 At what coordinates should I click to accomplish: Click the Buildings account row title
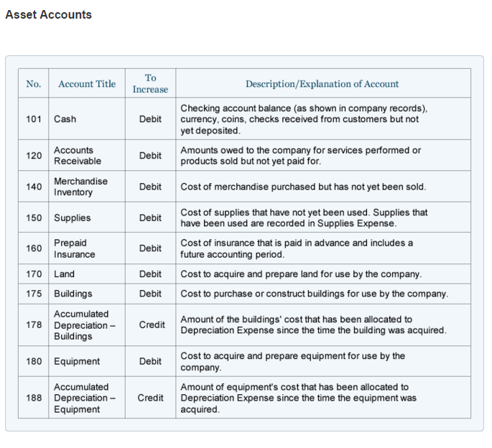(73, 294)
